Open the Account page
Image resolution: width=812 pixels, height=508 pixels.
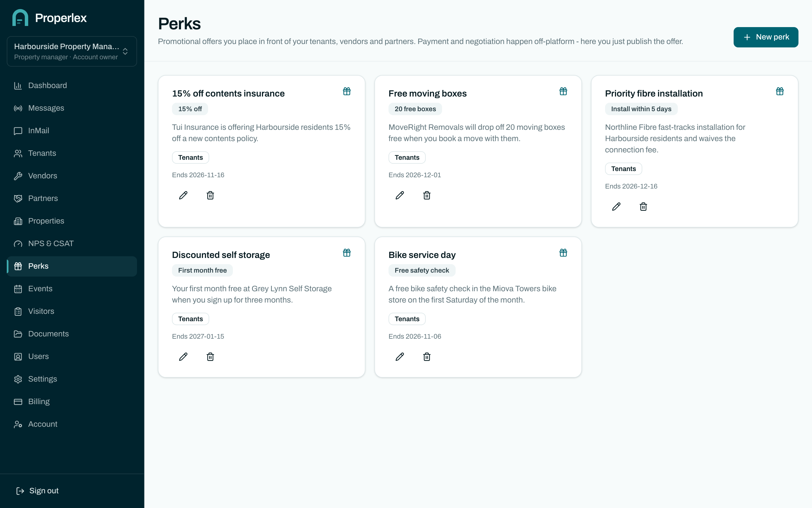[72, 424]
